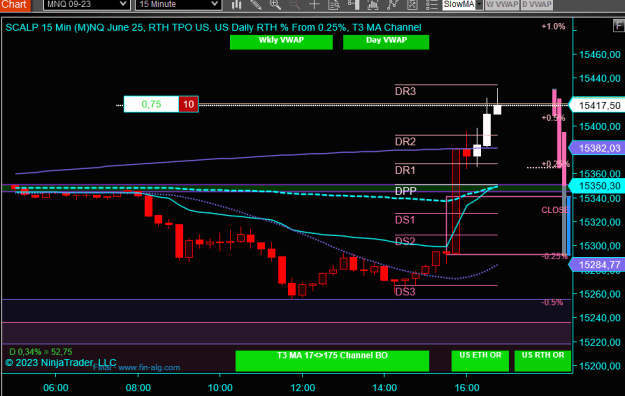The height and width of the screenshot is (396, 625).
Task: Click the green Wkly VWAP button
Action: pyautogui.click(x=281, y=42)
